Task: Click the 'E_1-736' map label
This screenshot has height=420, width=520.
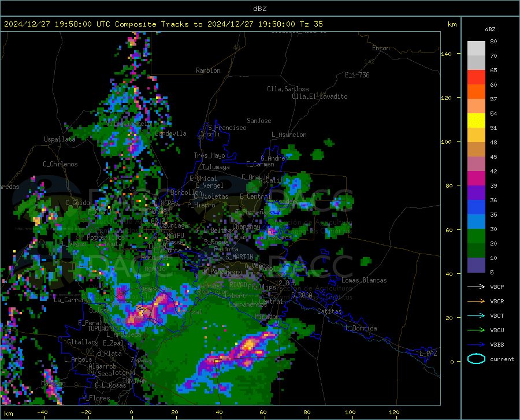Action: point(357,75)
